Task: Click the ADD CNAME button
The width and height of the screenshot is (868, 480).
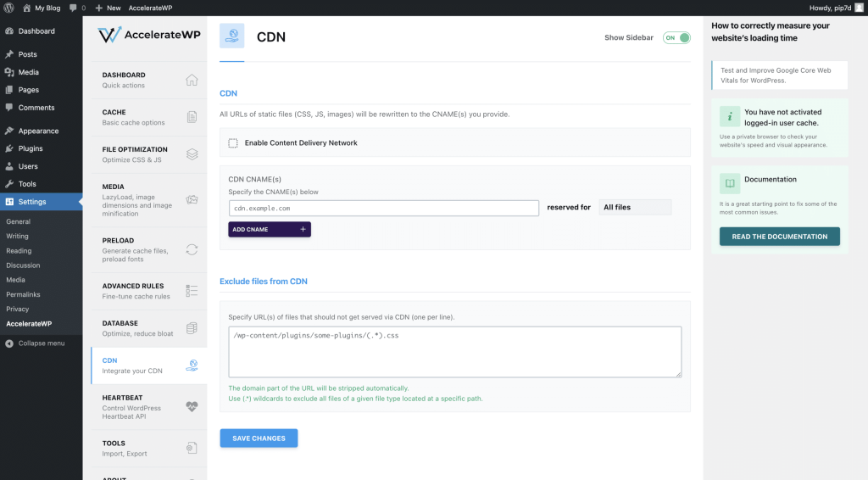Action: [x=270, y=229]
